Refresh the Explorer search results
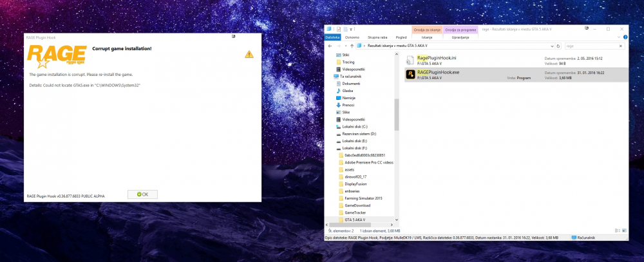 point(559,46)
